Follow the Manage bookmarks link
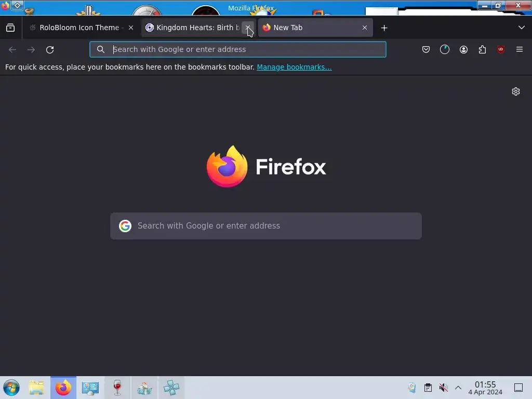Screen dimensions: 532x399 coord(294,67)
